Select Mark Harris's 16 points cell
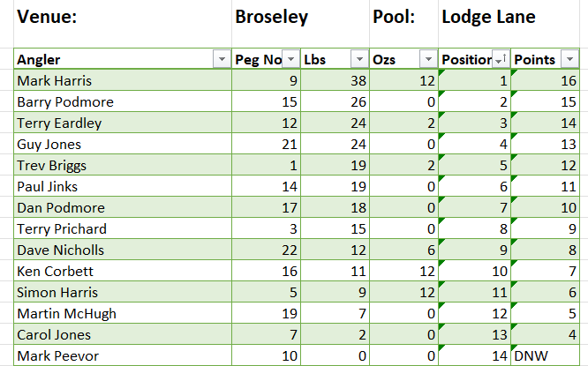Viewport: 588px width, 366px height. (549, 80)
